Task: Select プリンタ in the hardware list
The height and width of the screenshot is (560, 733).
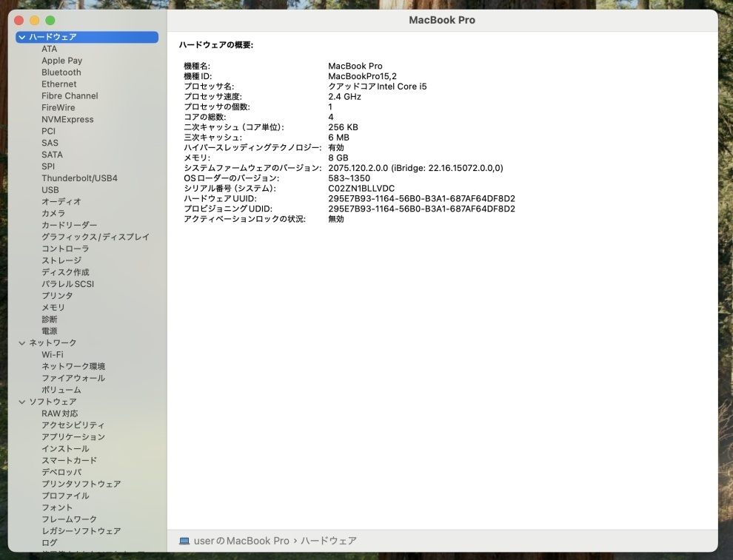Action: coord(57,296)
